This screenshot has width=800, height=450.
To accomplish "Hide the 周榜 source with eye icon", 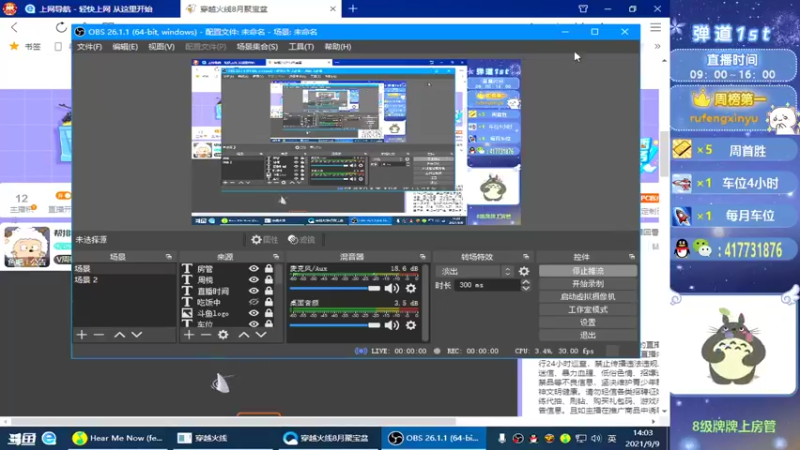I will (x=254, y=280).
